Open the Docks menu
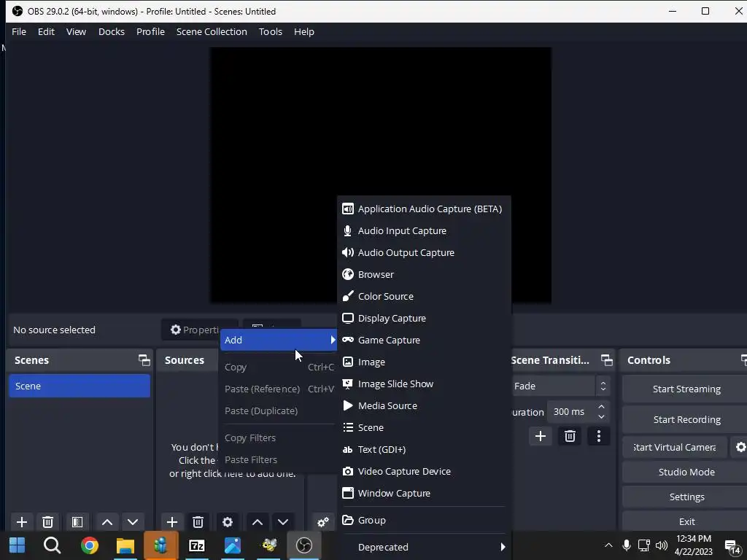The width and height of the screenshot is (747, 560). point(112,32)
